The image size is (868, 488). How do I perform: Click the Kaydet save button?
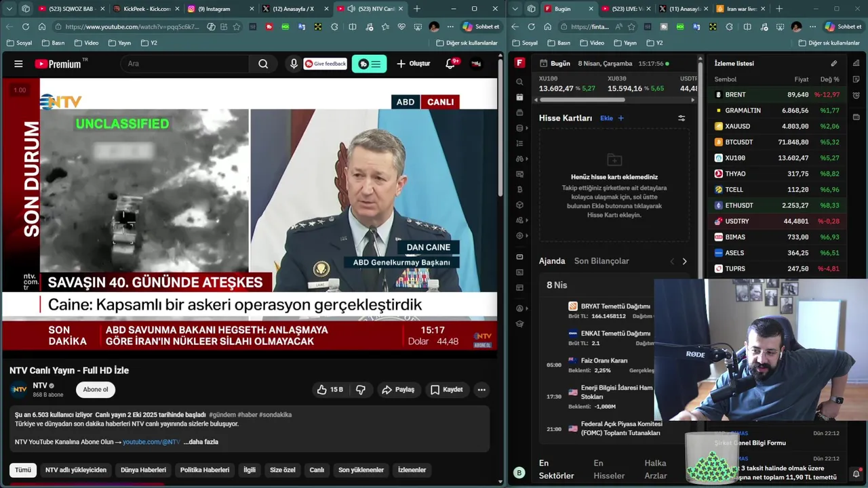[x=447, y=390]
